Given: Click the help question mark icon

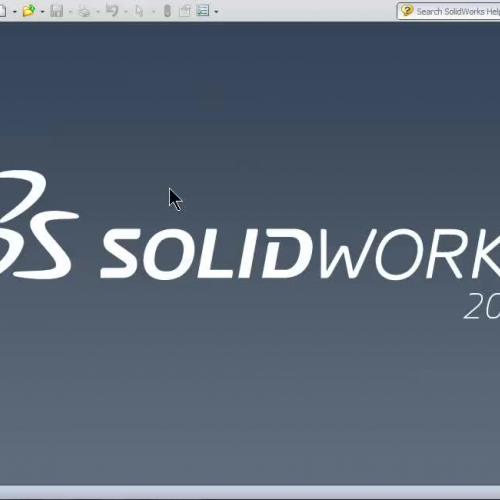Looking at the screenshot, I should (x=407, y=11).
